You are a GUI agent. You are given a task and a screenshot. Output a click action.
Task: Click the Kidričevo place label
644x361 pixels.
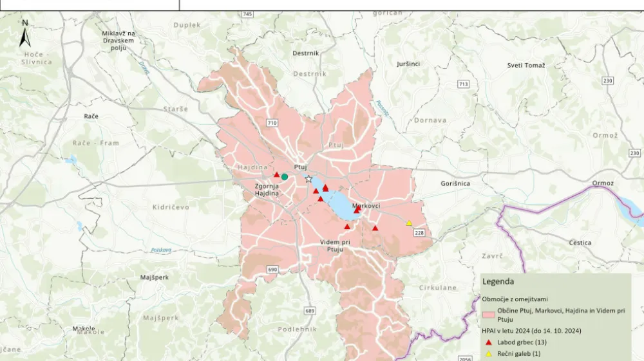coord(153,207)
